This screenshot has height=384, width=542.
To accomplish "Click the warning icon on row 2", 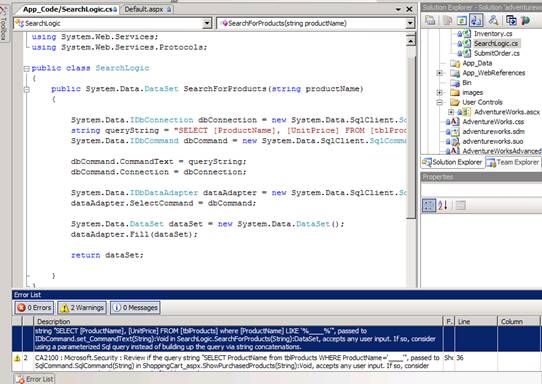I will 17,358.
